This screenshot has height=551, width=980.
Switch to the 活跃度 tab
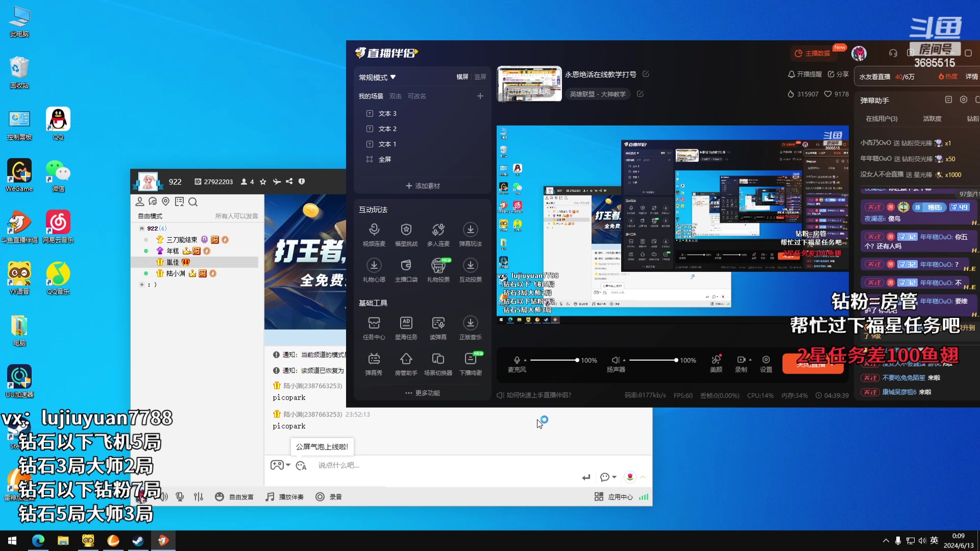pos(932,119)
